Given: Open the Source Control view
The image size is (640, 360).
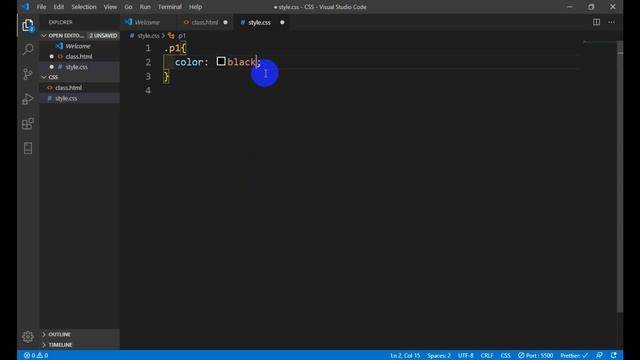Looking at the screenshot, I should coord(28,74).
